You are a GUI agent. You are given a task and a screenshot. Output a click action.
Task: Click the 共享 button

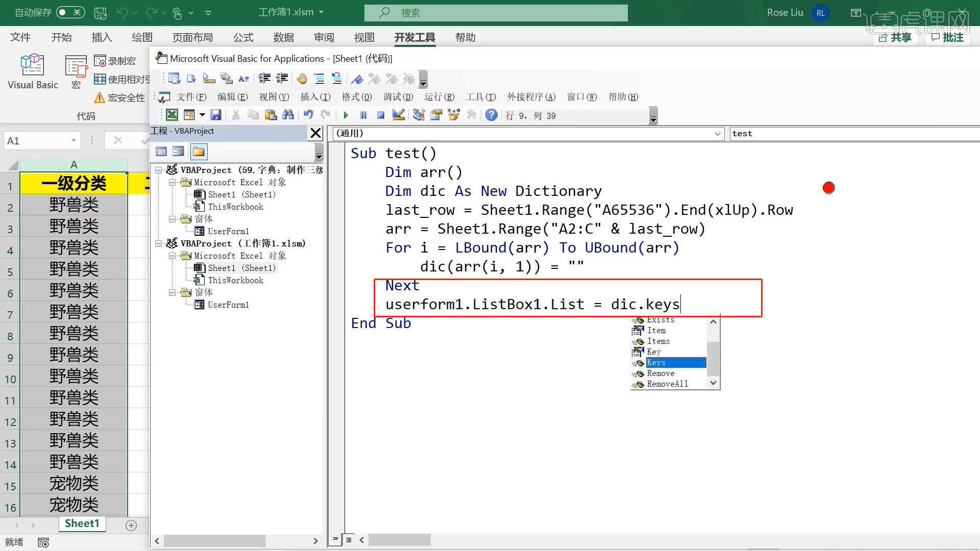coord(895,37)
